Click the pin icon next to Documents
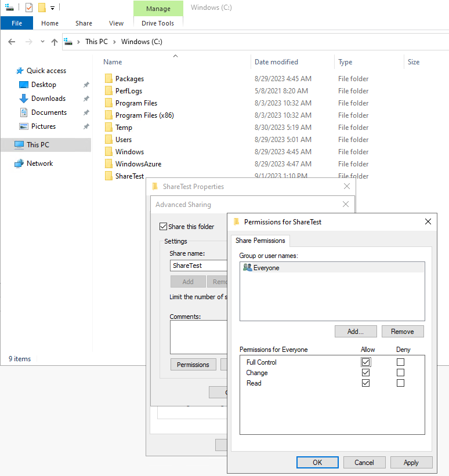449x476 pixels. 86,112
